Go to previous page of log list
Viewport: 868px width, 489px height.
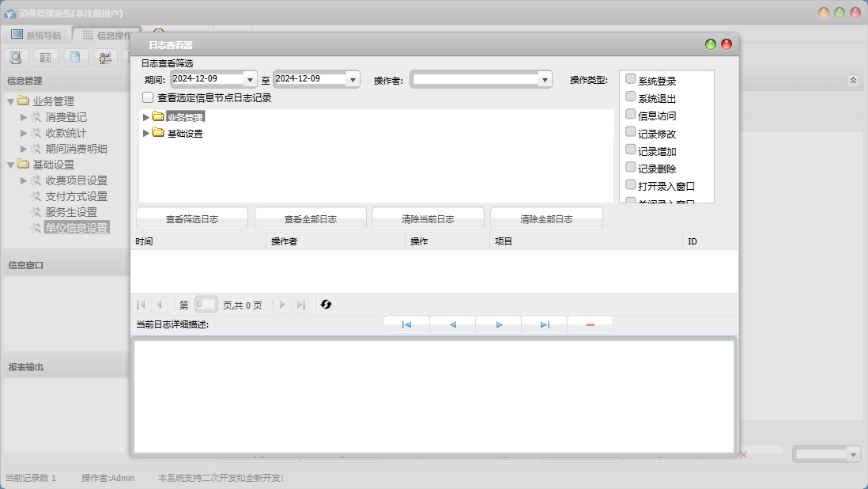pyautogui.click(x=160, y=305)
